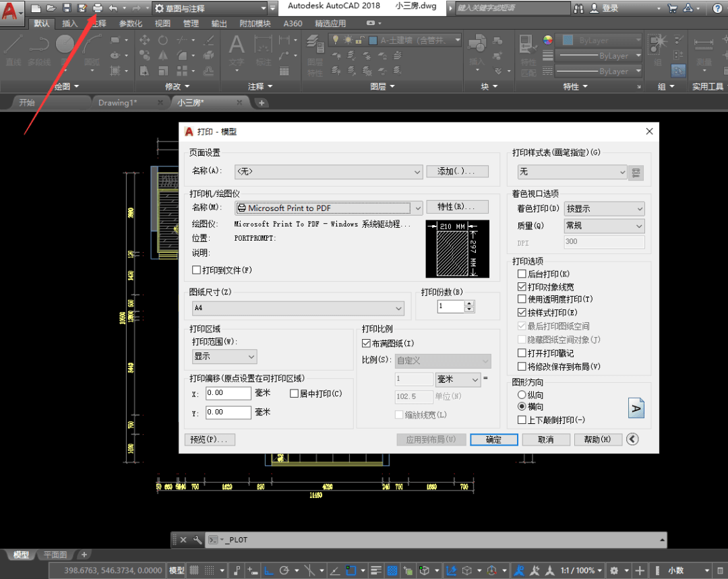728x579 pixels.
Task: Click the command line customize wrench icon
Action: pos(198,539)
